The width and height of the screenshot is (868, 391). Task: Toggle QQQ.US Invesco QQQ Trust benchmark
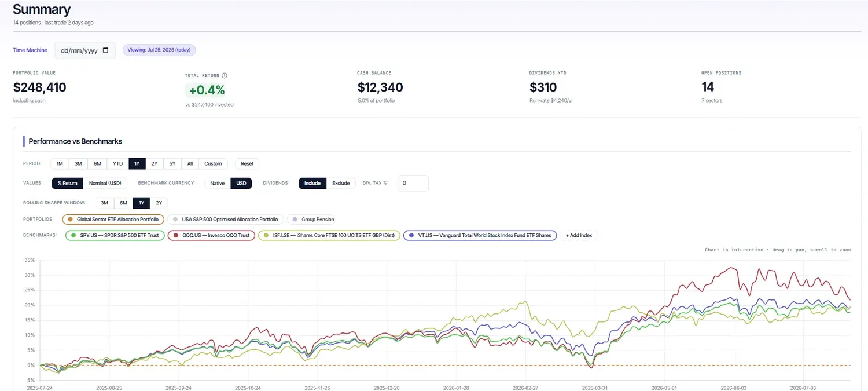point(211,236)
